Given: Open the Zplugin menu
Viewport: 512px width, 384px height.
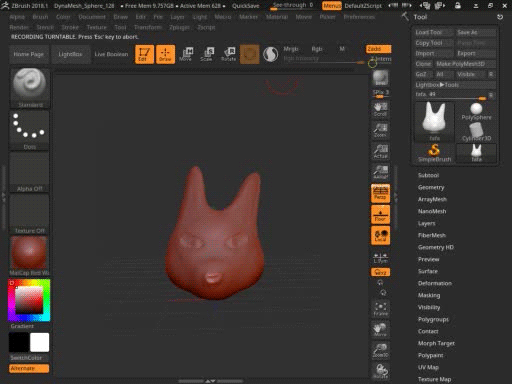Looking at the screenshot, I should click(x=179, y=27).
